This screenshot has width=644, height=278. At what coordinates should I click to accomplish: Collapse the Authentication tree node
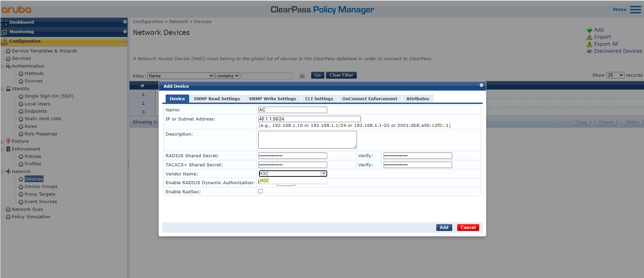tap(2, 66)
